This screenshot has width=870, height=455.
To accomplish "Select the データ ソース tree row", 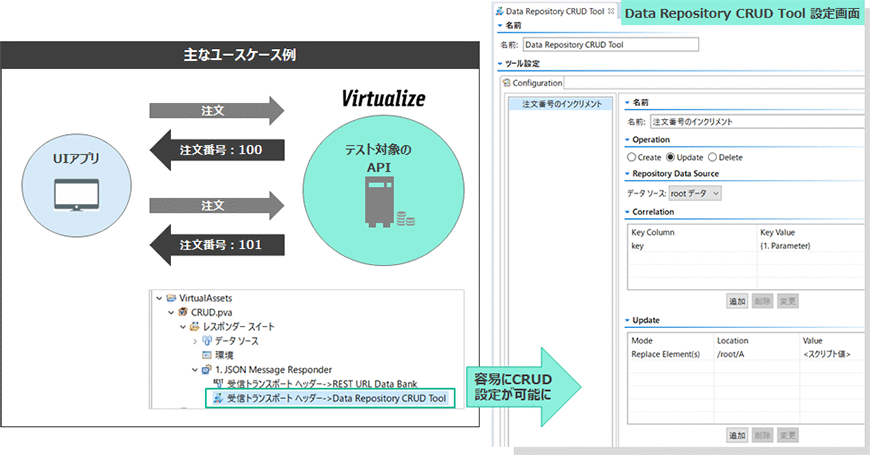I will (236, 341).
